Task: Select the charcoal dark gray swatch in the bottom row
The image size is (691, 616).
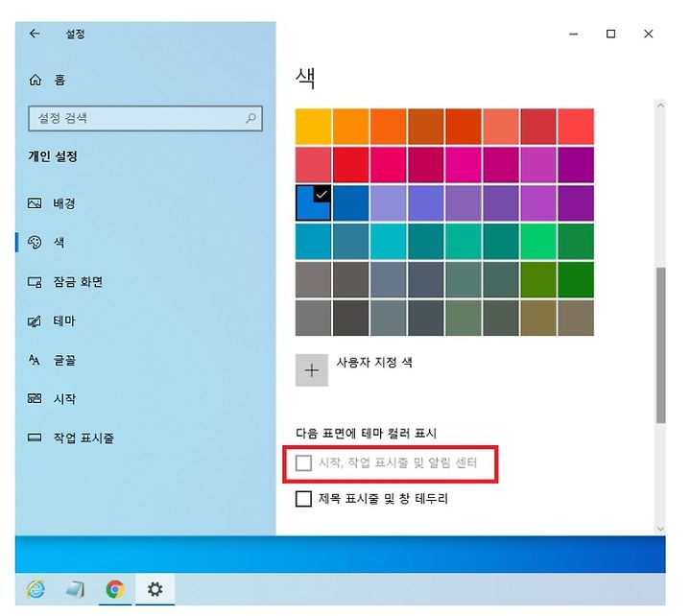Action: (351, 319)
